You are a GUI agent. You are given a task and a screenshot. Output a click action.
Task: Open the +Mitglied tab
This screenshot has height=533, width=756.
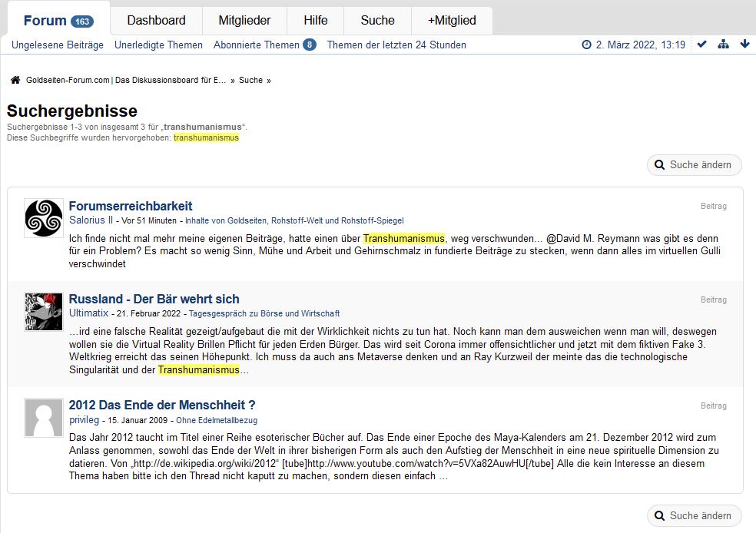pos(452,21)
